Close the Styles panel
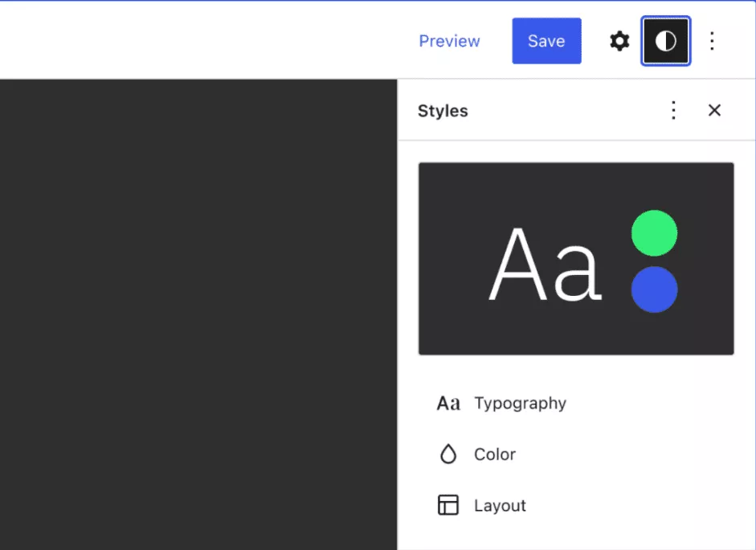This screenshot has height=550, width=756. point(714,110)
